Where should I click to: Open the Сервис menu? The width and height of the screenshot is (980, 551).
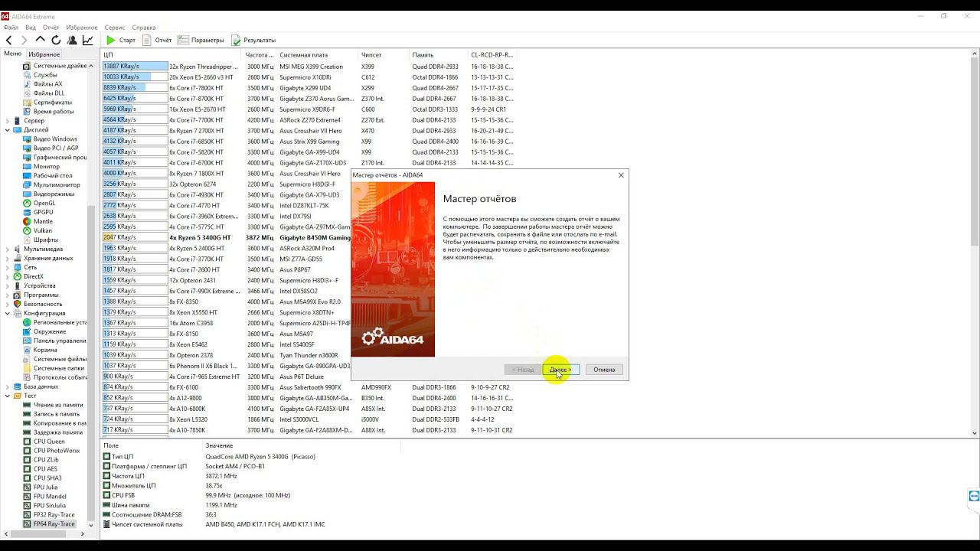(x=115, y=28)
